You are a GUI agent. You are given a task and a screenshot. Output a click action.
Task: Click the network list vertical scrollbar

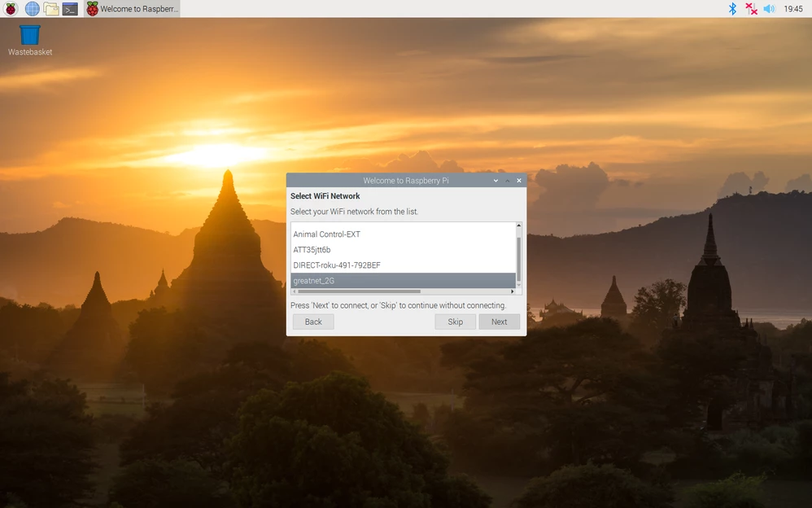(519, 259)
